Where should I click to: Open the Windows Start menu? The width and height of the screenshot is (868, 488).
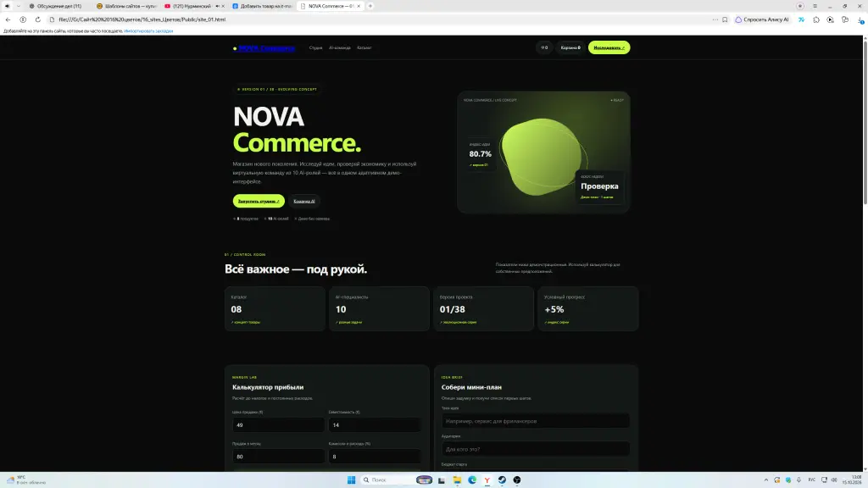click(351, 480)
